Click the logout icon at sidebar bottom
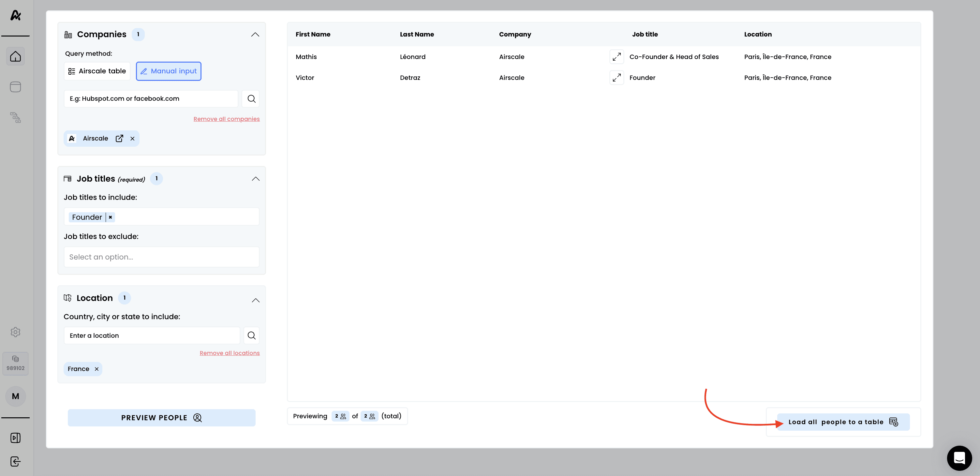980x476 pixels. point(15,461)
